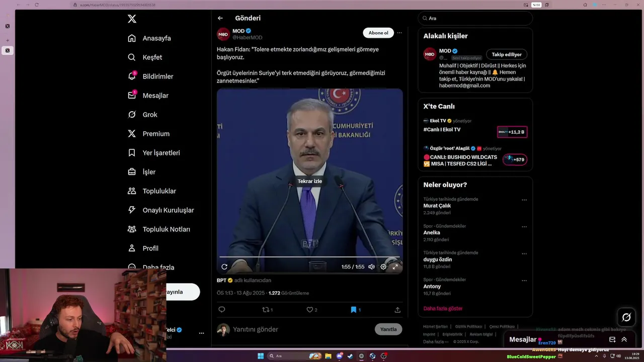The image size is (644, 362).
Task: Open File Explorer in taskbar
Action: tap(328, 356)
